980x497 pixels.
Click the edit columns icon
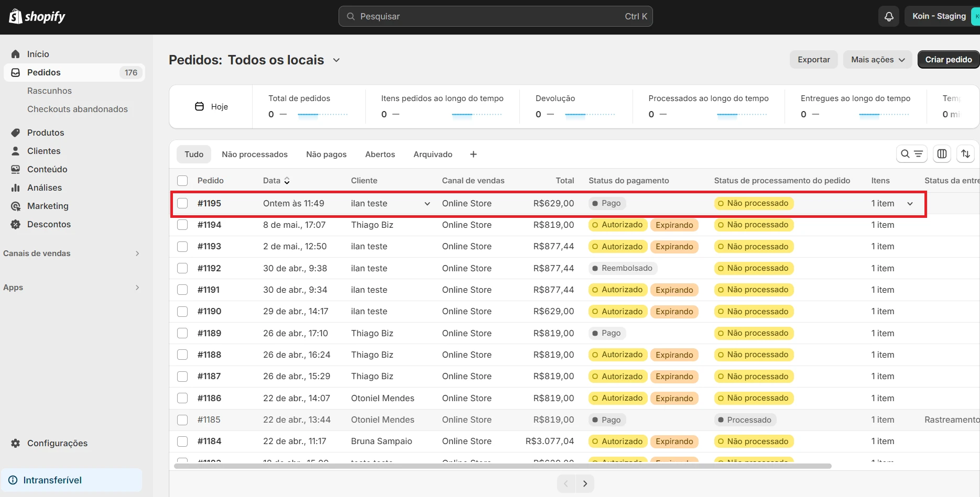click(x=942, y=154)
